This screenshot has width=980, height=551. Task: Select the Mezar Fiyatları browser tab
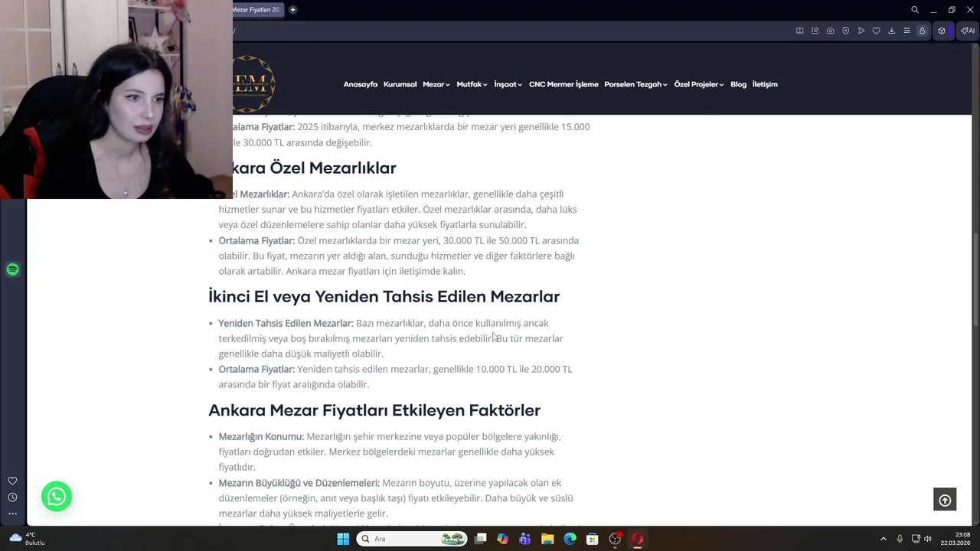(257, 10)
